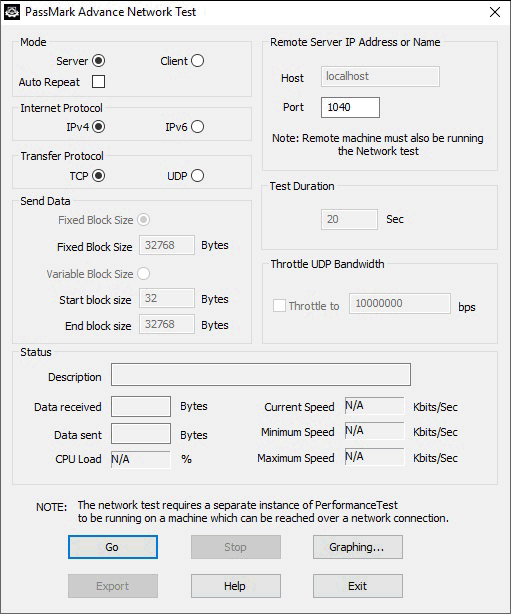Select the Server mode radio button
This screenshot has width=511, height=614.
click(98, 61)
